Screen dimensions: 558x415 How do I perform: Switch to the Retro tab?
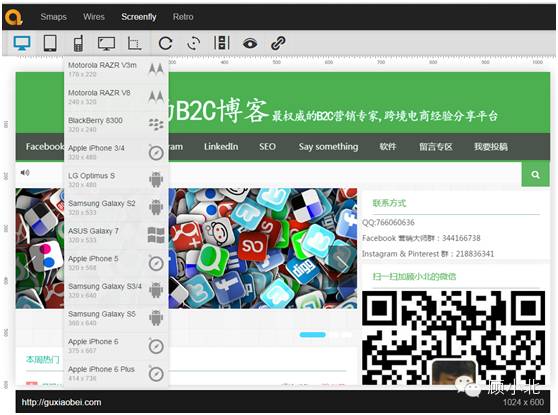coord(183,17)
